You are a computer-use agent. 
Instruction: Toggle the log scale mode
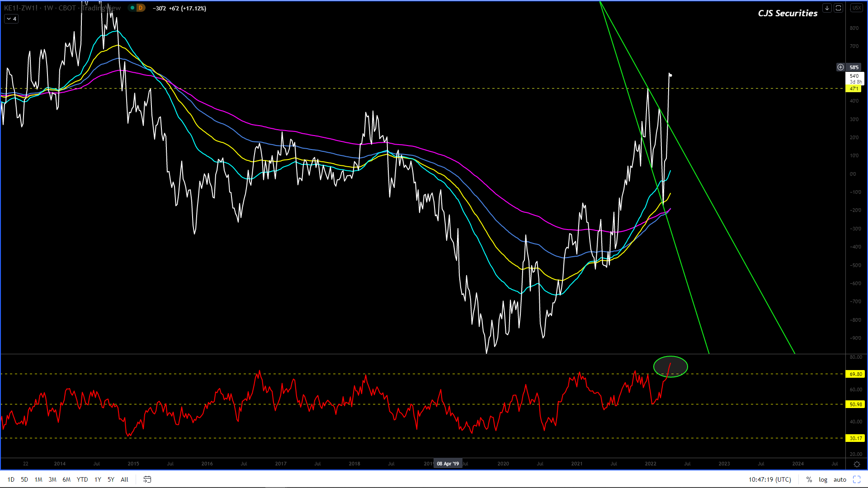tap(823, 479)
